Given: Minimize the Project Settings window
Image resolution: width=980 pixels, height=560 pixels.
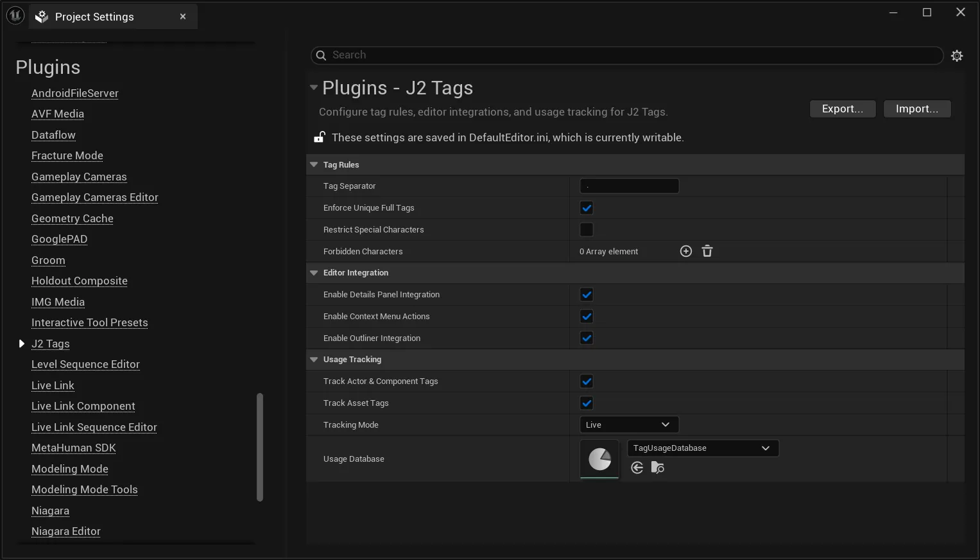Looking at the screenshot, I should pyautogui.click(x=893, y=12).
